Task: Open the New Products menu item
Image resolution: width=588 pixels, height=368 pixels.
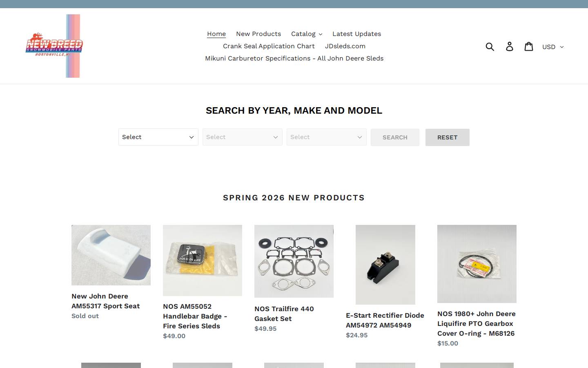Action: coord(258,34)
